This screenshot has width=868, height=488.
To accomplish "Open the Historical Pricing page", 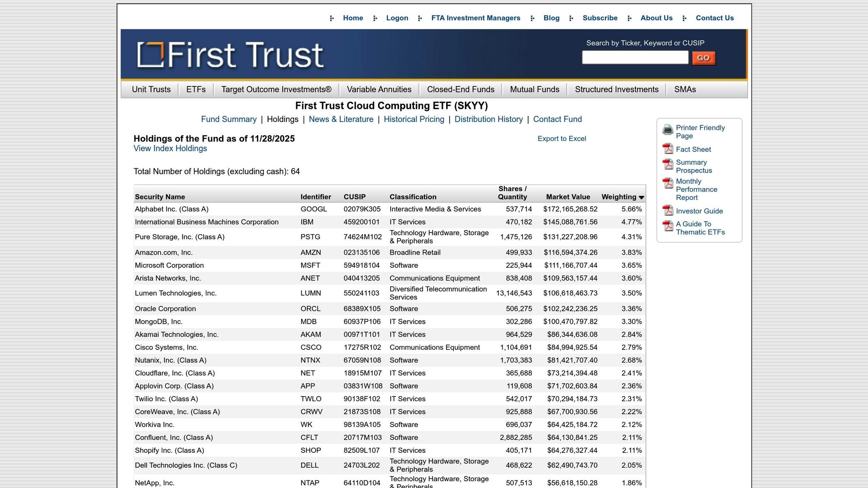I will 414,119.
